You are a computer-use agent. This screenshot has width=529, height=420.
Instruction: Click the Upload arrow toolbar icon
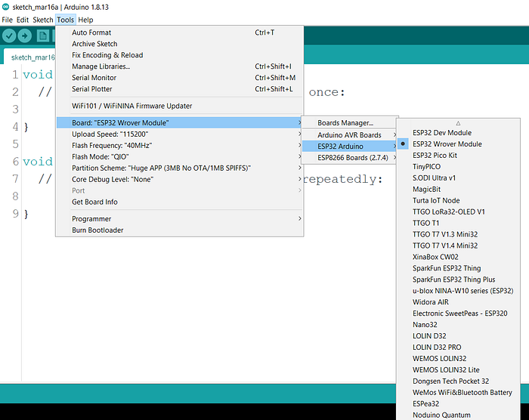tap(25, 36)
